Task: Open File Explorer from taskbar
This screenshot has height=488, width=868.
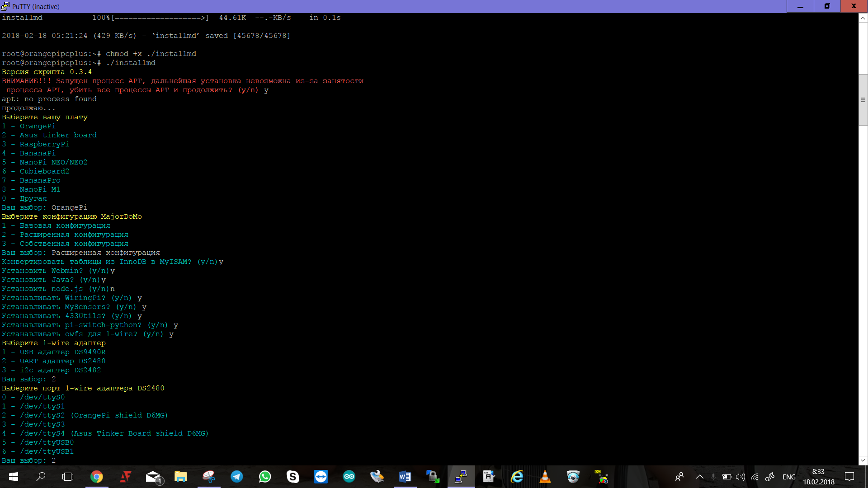Action: click(x=181, y=477)
